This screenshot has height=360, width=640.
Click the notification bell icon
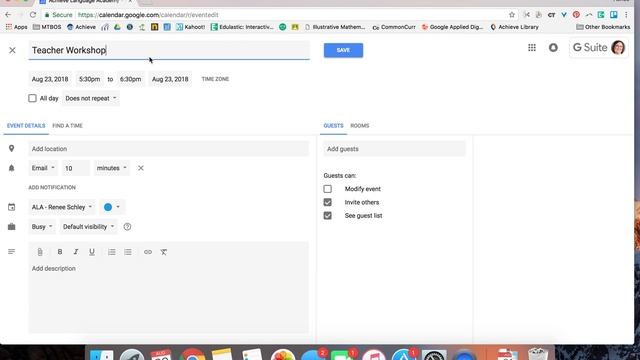click(11, 168)
